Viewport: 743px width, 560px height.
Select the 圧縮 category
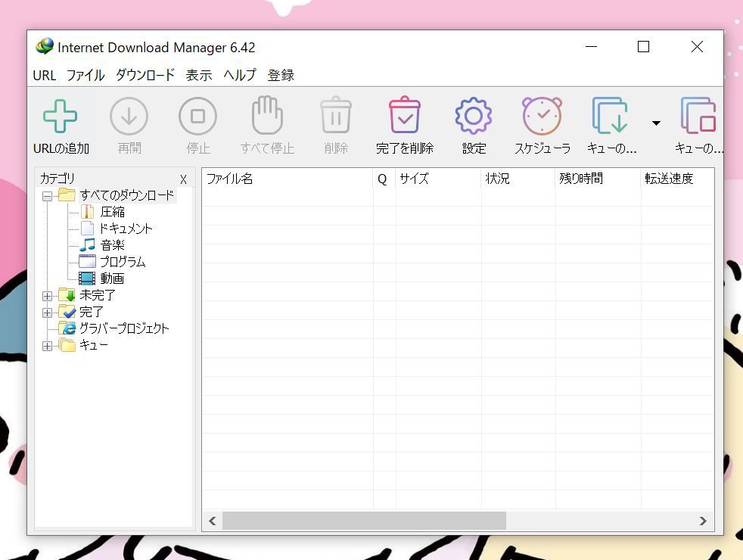pos(112,212)
